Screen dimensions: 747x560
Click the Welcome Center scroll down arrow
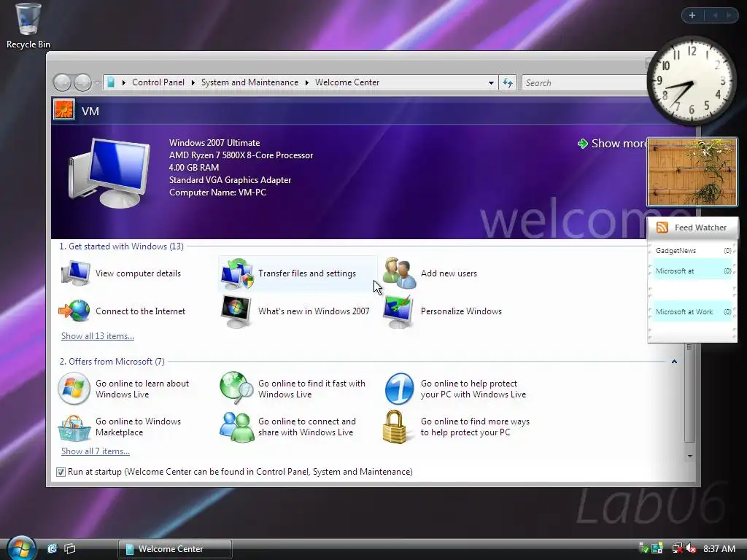pyautogui.click(x=690, y=456)
